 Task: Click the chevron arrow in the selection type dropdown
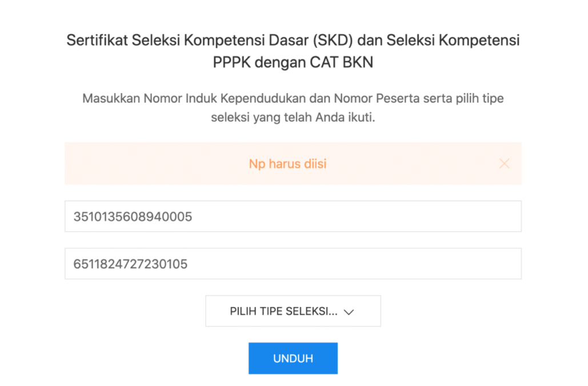350,312
